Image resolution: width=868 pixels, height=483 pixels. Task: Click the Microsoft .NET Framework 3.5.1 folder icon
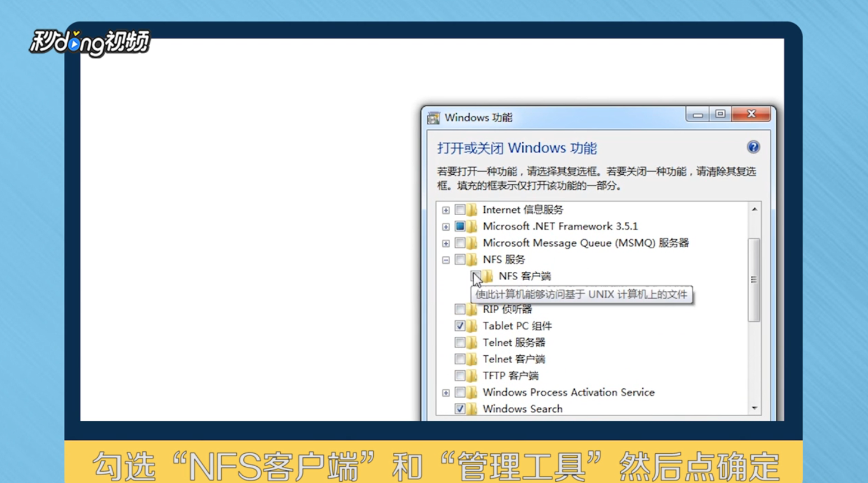pyautogui.click(x=472, y=226)
